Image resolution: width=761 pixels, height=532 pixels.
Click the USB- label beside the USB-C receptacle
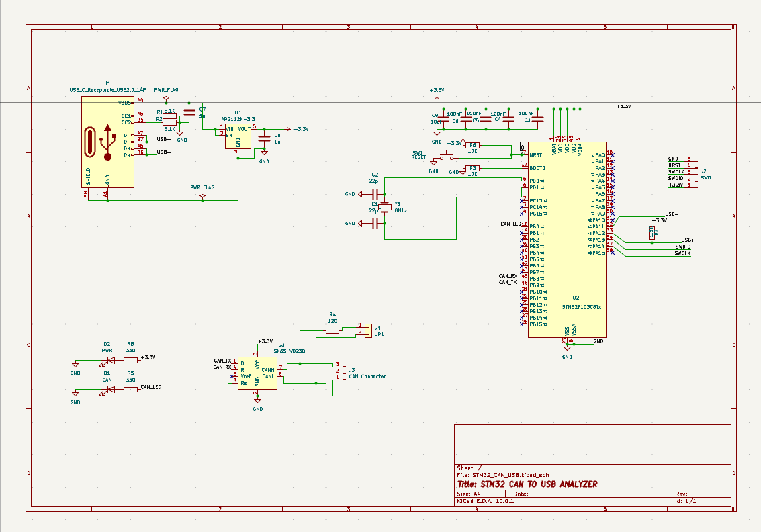164,139
